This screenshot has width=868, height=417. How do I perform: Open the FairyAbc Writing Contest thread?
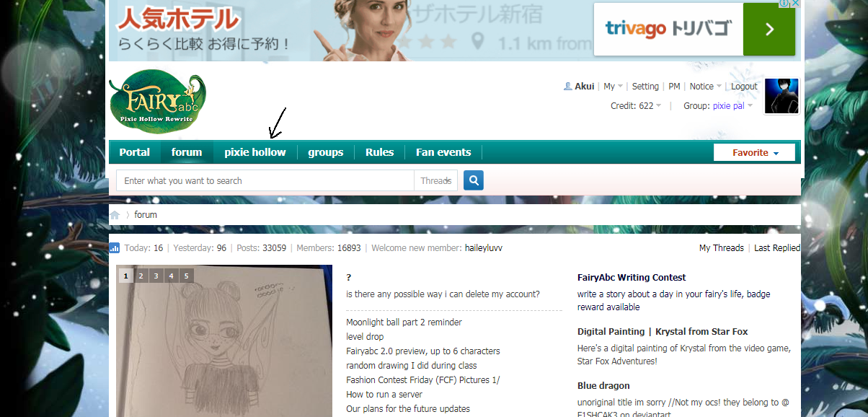632,277
